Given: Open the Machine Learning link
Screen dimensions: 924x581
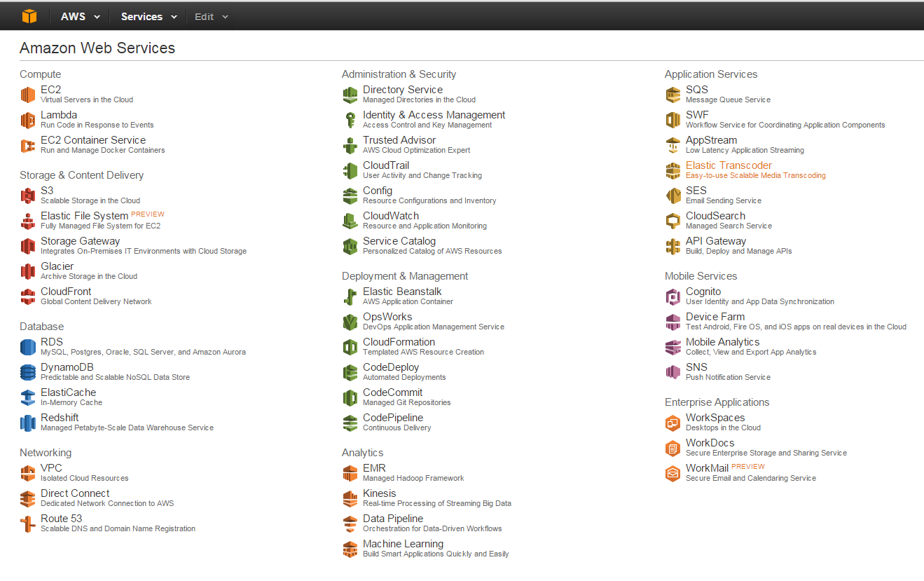Looking at the screenshot, I should coord(403,544).
